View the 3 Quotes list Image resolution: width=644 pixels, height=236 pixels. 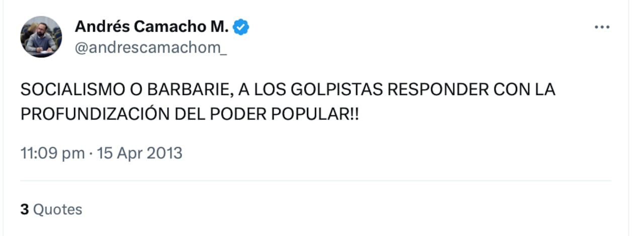point(51,209)
